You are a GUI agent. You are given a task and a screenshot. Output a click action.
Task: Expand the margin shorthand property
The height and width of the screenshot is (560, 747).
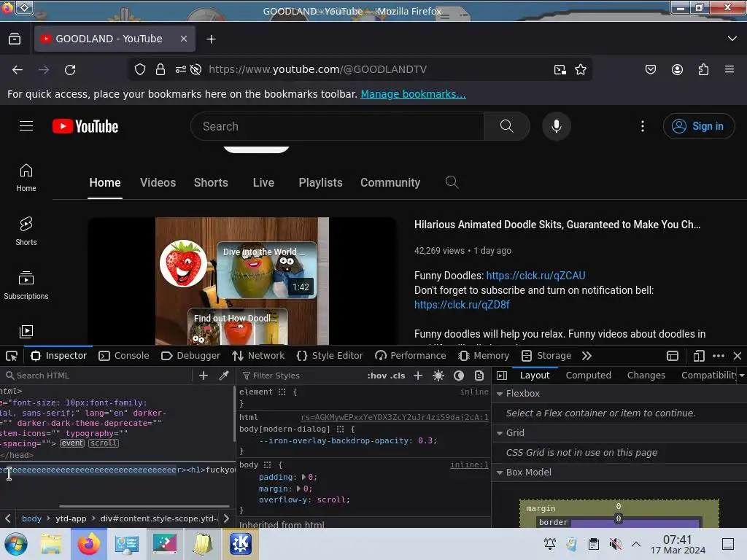pos(298,489)
